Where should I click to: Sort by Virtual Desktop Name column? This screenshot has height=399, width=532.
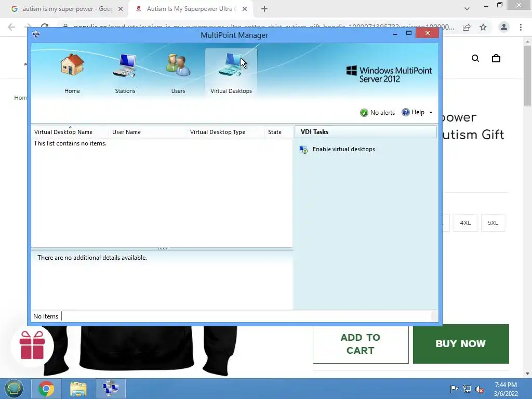point(70,132)
